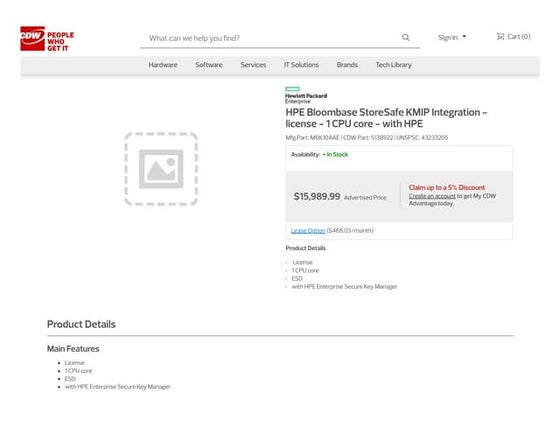Click the Sign In link

coord(448,37)
